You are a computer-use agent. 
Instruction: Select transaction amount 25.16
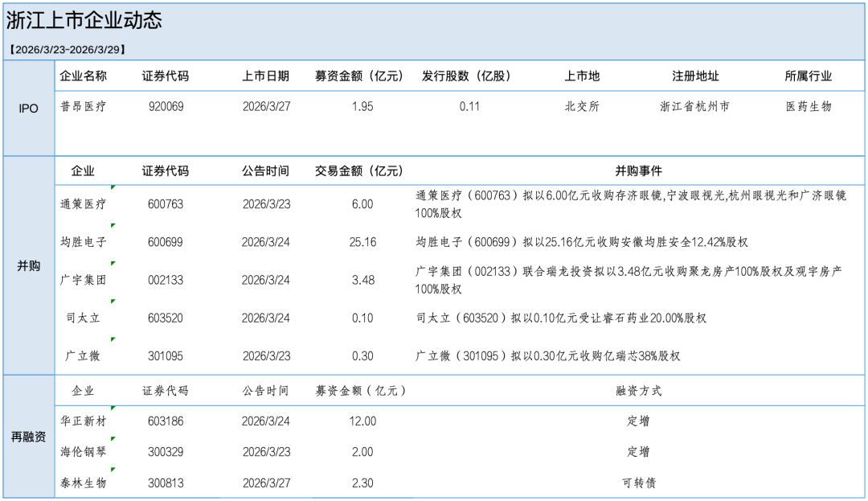click(x=362, y=242)
